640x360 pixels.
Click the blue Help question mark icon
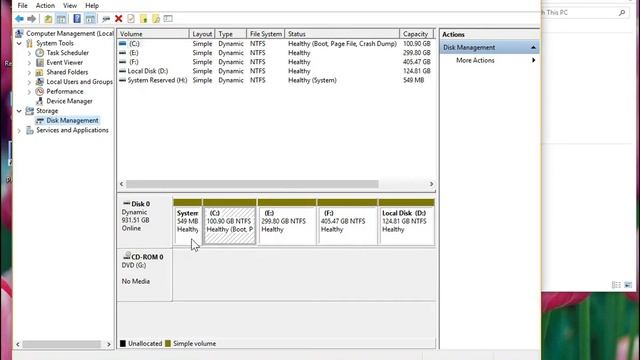(x=77, y=19)
